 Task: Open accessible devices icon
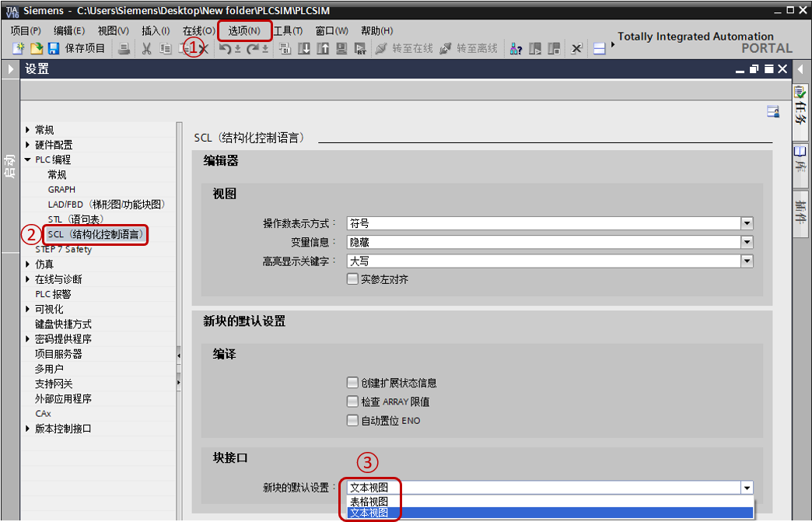516,49
